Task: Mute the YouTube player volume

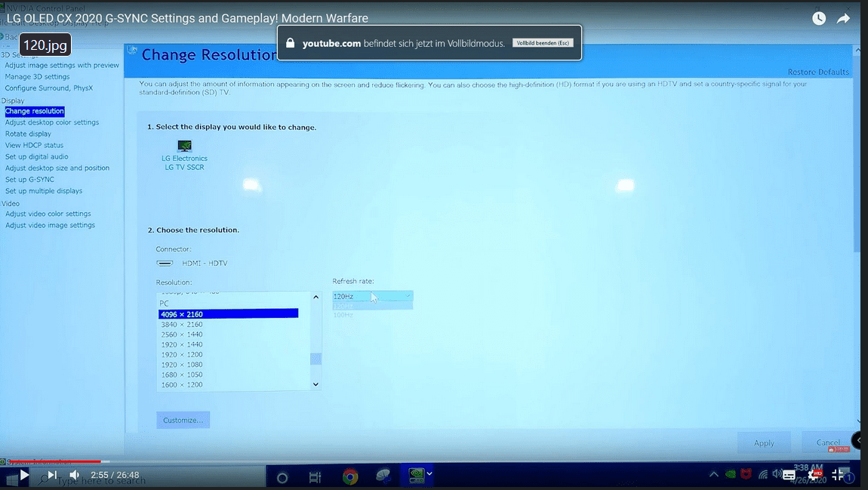Action: pyautogui.click(x=75, y=475)
